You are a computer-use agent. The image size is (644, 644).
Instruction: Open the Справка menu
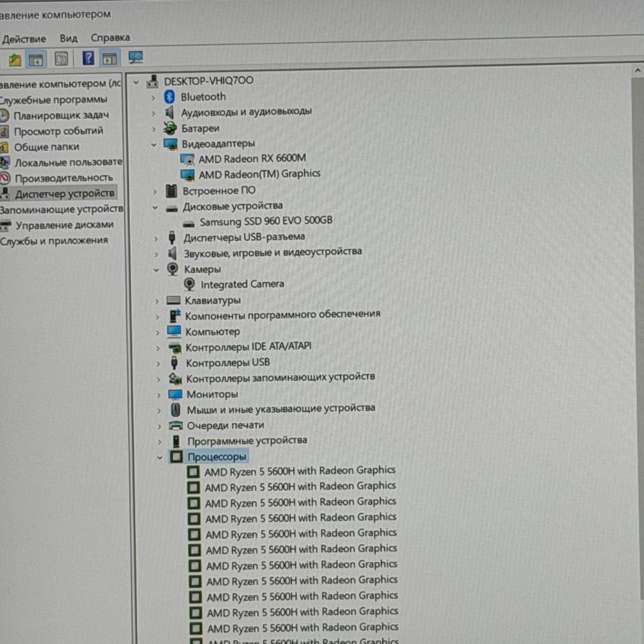tap(110, 38)
